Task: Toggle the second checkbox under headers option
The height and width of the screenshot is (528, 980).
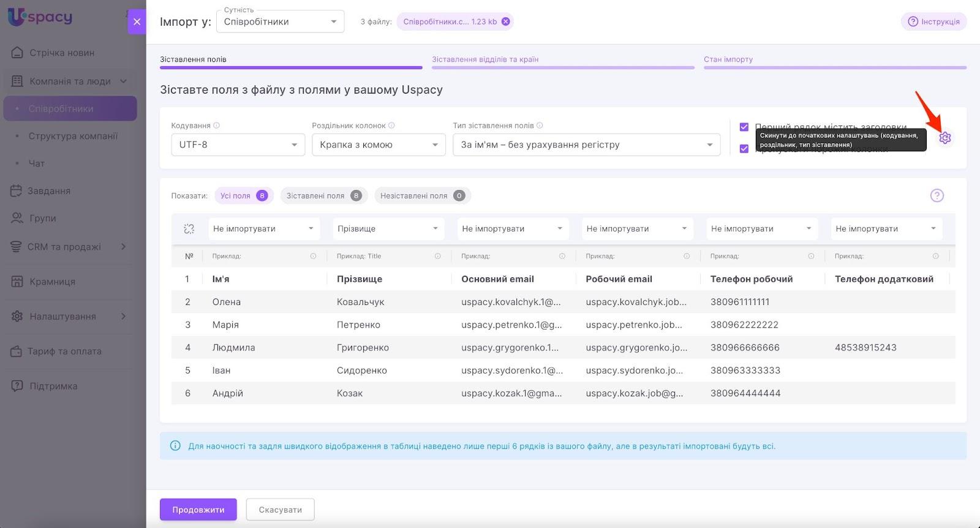Action: click(x=744, y=149)
